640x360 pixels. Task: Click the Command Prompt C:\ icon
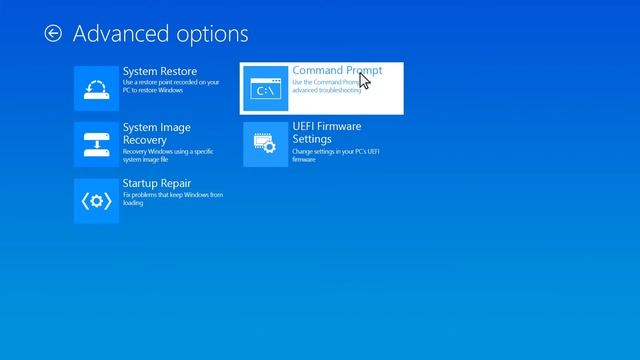[266, 89]
